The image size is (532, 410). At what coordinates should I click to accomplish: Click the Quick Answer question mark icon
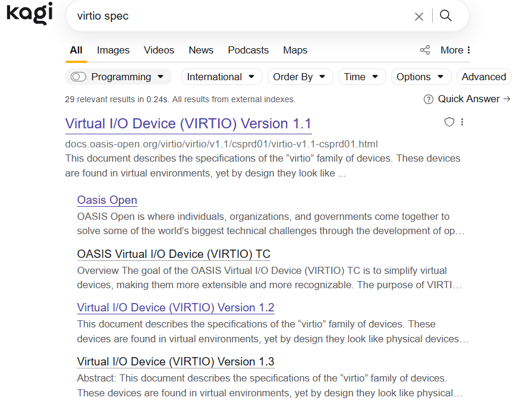(428, 99)
